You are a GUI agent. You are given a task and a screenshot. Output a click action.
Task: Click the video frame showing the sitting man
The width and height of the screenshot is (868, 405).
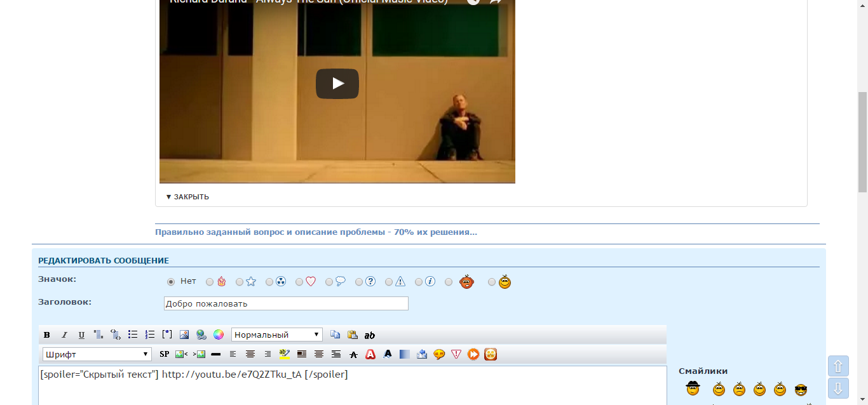point(337,91)
